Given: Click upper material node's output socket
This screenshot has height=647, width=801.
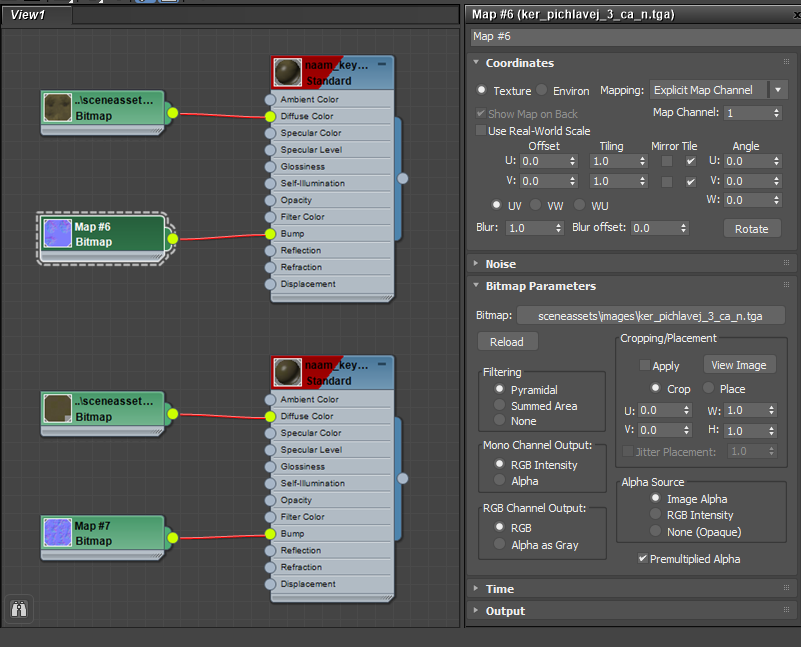Looking at the screenshot, I should [403, 178].
